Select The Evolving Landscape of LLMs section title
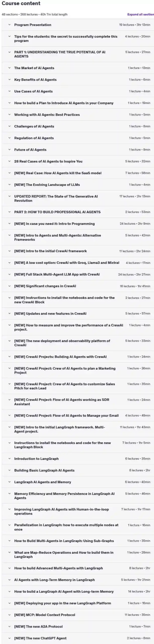 [47, 185]
